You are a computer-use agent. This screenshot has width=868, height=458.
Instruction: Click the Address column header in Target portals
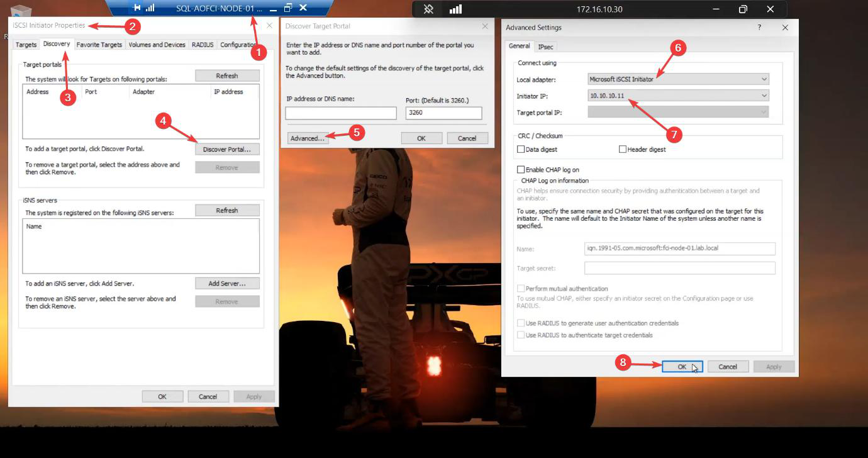click(38, 92)
